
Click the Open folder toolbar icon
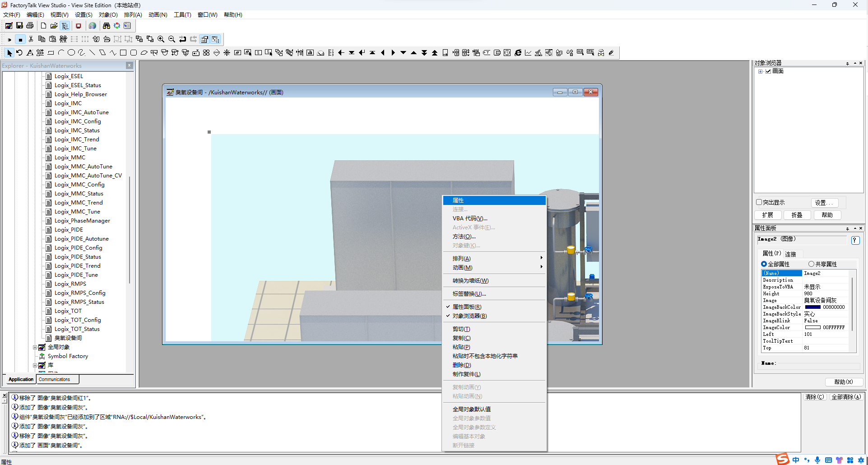click(54, 26)
